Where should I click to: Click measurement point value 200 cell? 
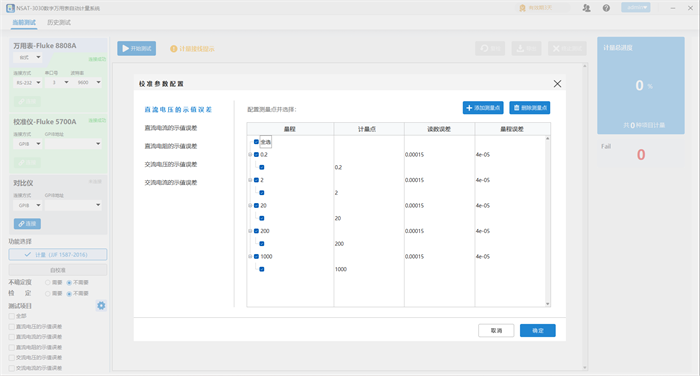pos(339,244)
